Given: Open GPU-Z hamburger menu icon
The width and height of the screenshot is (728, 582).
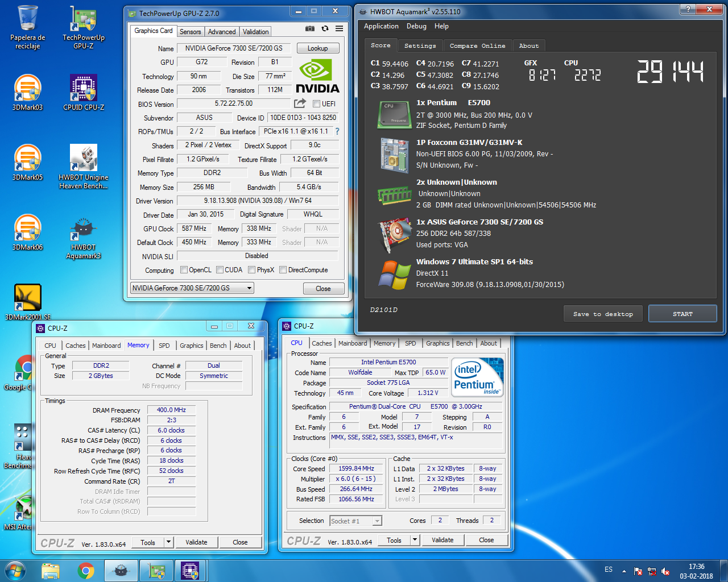Looking at the screenshot, I should (339, 28).
